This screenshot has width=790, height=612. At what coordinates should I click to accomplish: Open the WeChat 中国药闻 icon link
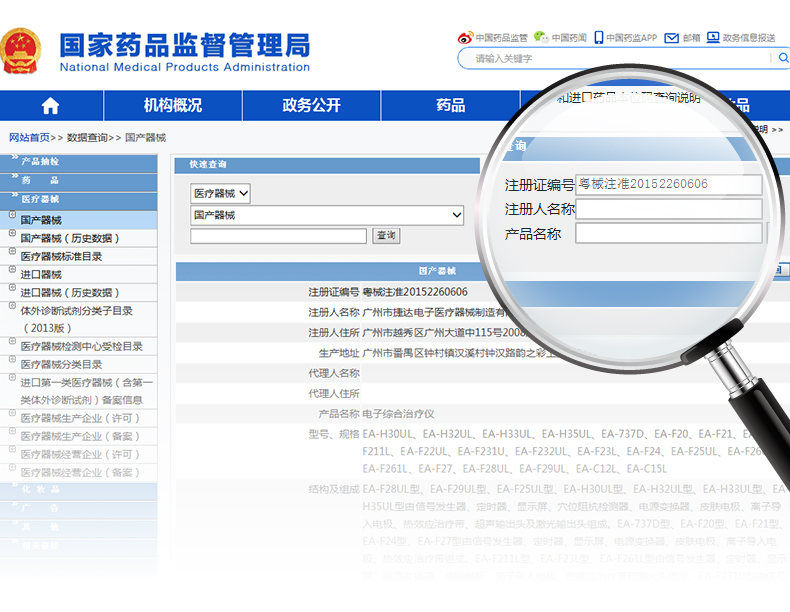point(541,37)
